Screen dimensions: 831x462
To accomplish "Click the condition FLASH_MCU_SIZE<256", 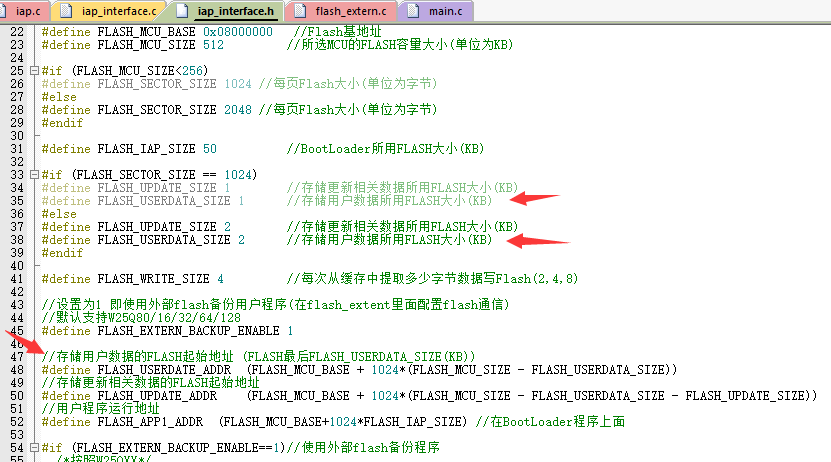I will (x=140, y=71).
